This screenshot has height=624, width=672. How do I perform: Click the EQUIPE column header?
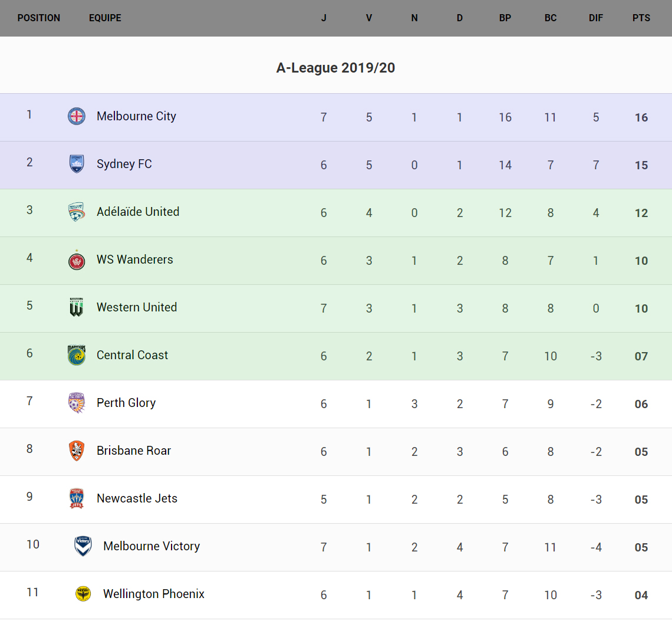point(105,18)
